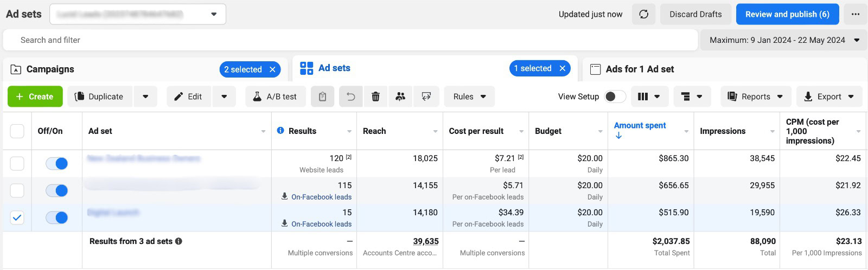Check the ad set row with 120 results
The image size is (868, 270).
[x=17, y=164]
